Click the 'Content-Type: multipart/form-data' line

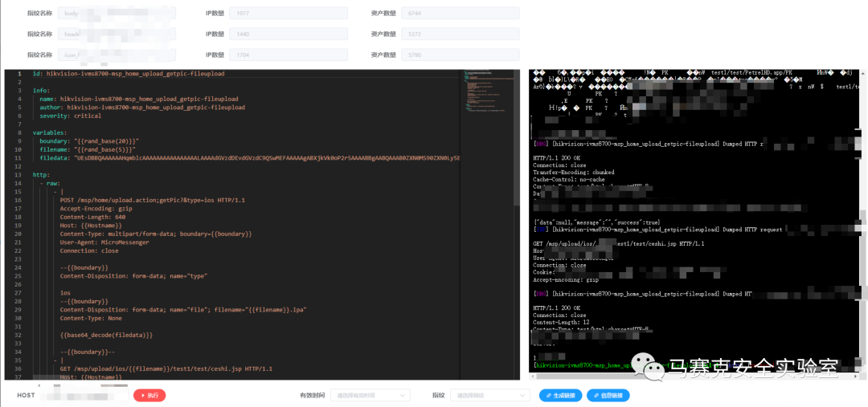(156, 234)
